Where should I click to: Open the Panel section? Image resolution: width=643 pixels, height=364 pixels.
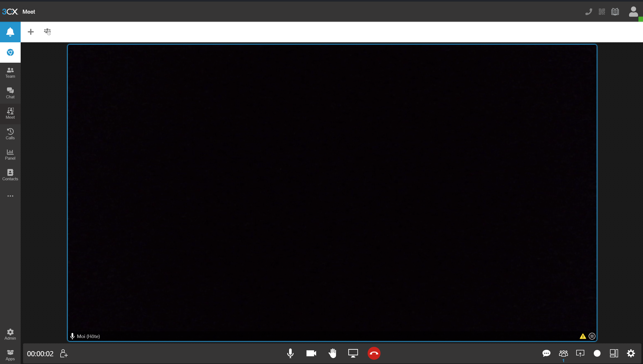tap(10, 155)
